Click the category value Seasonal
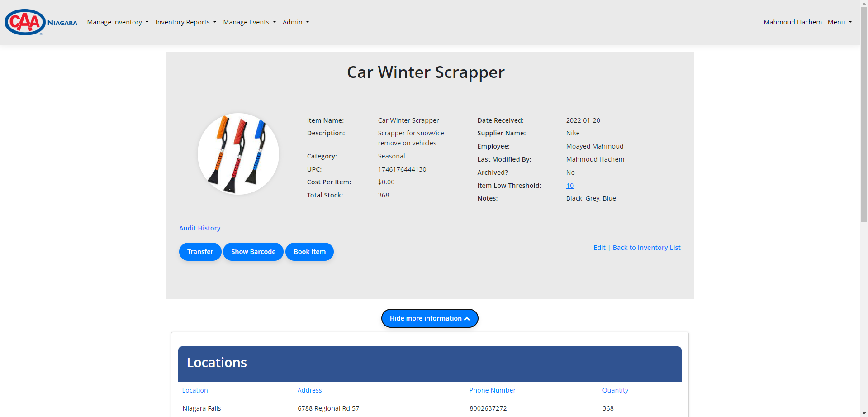868x417 pixels. click(391, 156)
